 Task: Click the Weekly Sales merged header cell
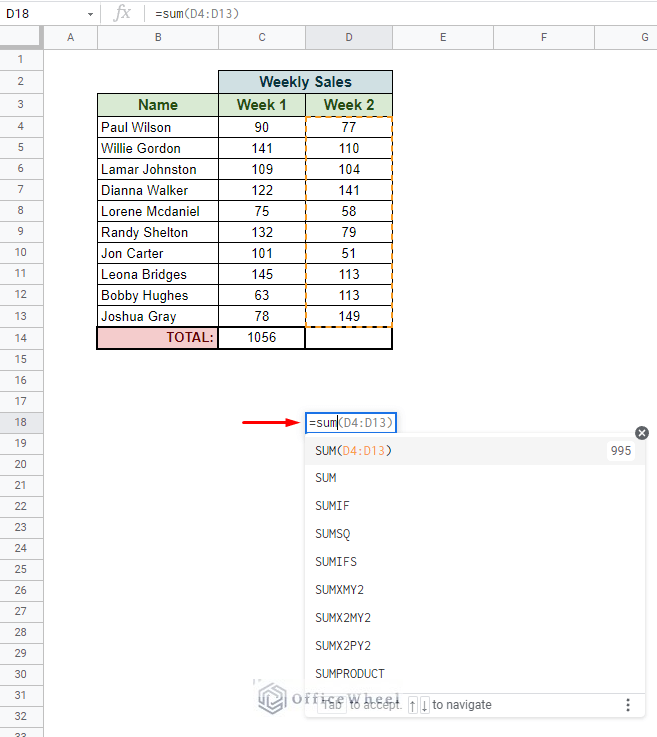[305, 82]
